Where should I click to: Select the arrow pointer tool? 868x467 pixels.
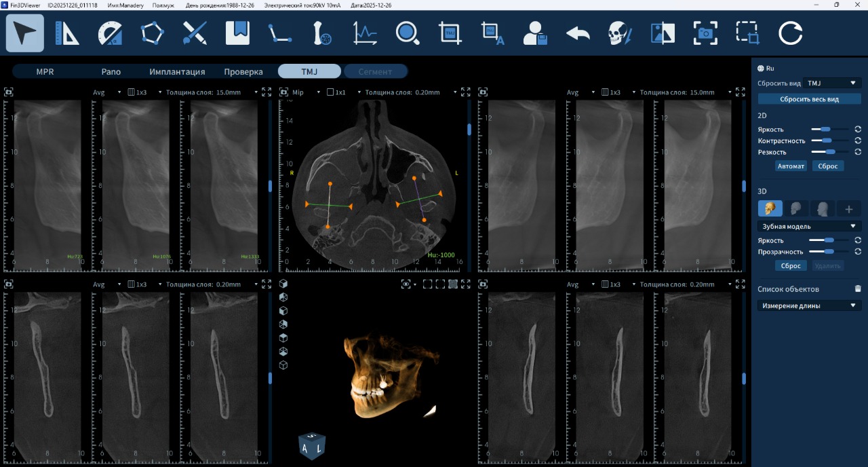point(25,33)
